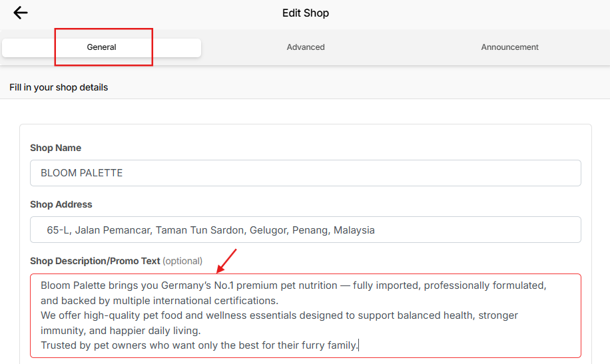Click the back arrow icon
The image size is (610, 364).
[21, 13]
